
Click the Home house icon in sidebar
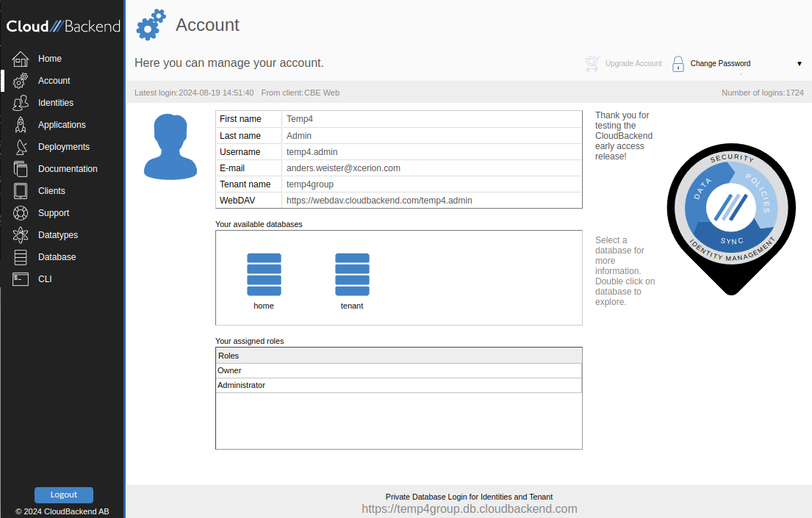click(x=20, y=59)
